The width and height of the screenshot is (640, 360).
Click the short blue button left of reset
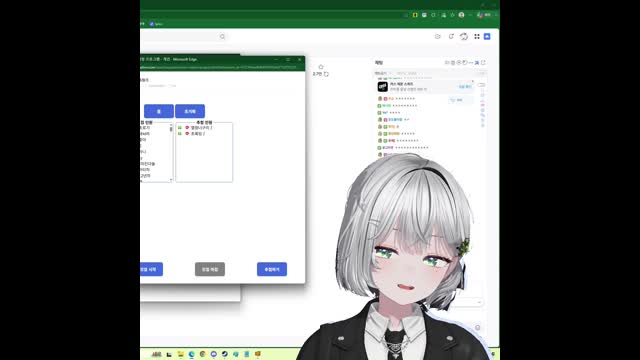point(159,111)
